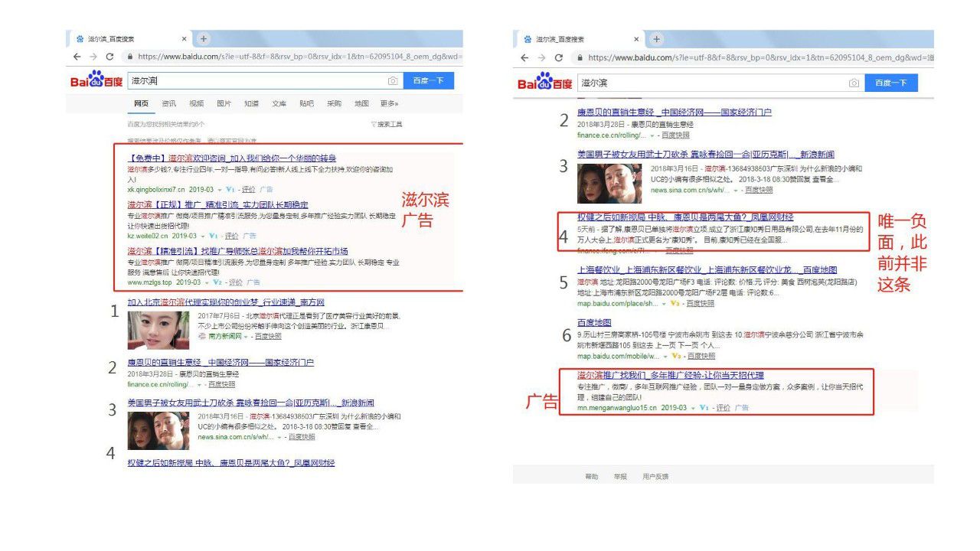Click the V1 badge next to mn.menganwangluo15.cn
This screenshot has width=980, height=551.
tap(704, 408)
